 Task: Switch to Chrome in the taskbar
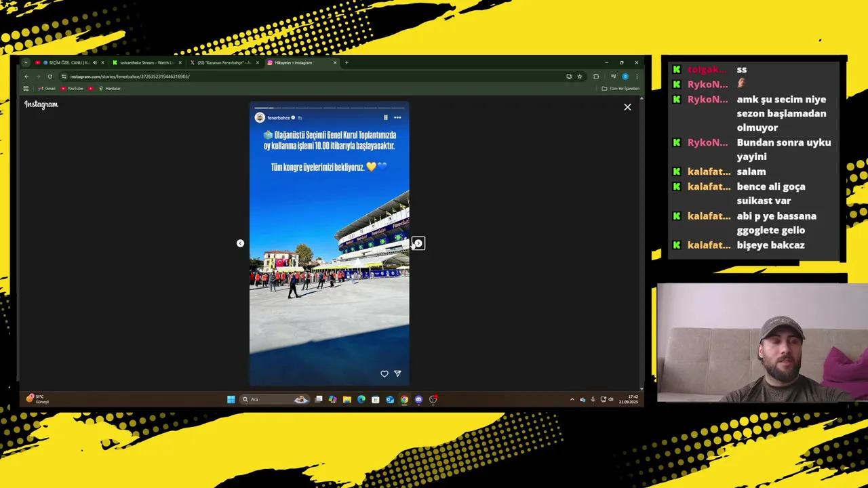(404, 399)
